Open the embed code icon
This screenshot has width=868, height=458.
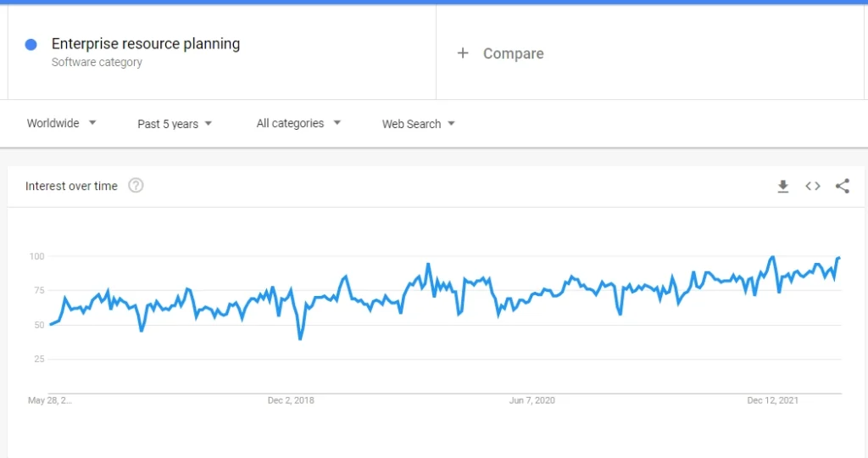click(x=813, y=187)
